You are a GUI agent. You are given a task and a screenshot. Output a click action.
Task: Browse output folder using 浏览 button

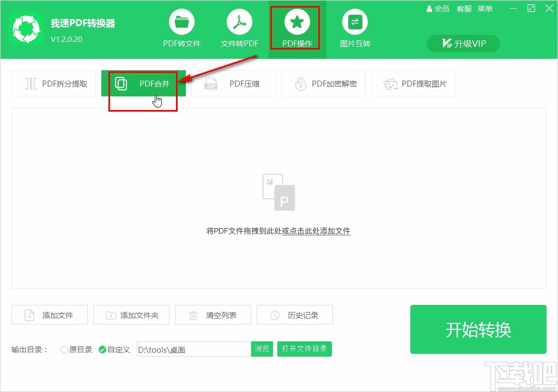262,349
